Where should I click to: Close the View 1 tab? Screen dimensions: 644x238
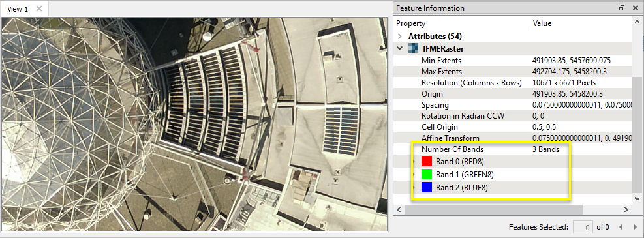click(39, 8)
